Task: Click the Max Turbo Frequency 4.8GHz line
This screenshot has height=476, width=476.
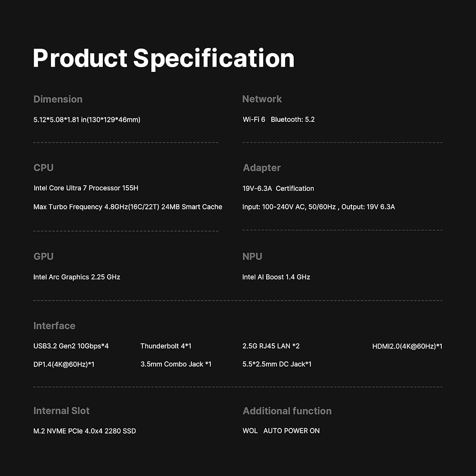Action: tap(128, 207)
